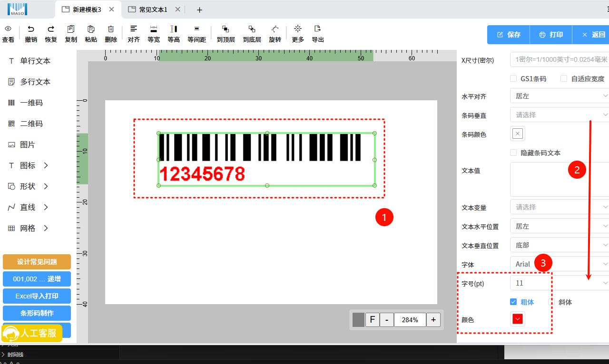Click the Delete (删除) trash icon
Image resolution: width=609 pixels, height=364 pixels.
click(111, 29)
